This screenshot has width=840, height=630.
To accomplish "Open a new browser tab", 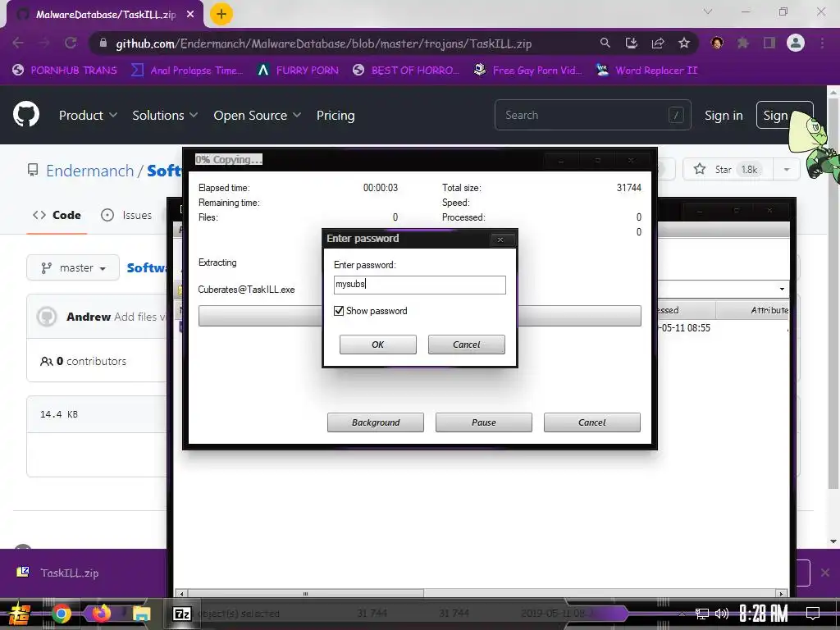I will 221,14.
